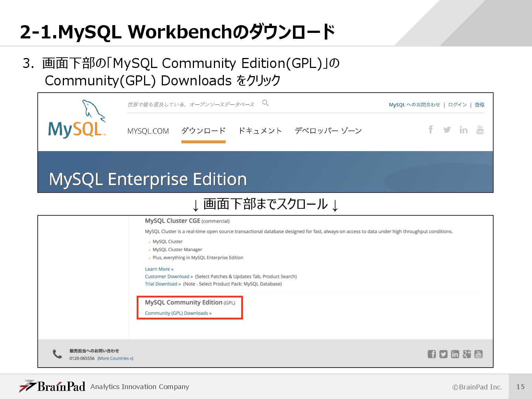The image size is (532, 399).
Task: Click the MySQL dolphin logo
Action: [77, 119]
